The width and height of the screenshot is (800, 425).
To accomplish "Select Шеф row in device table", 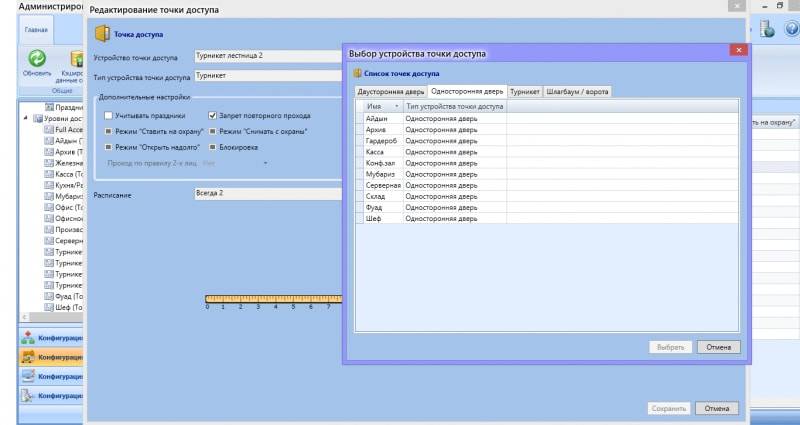I will click(x=547, y=218).
